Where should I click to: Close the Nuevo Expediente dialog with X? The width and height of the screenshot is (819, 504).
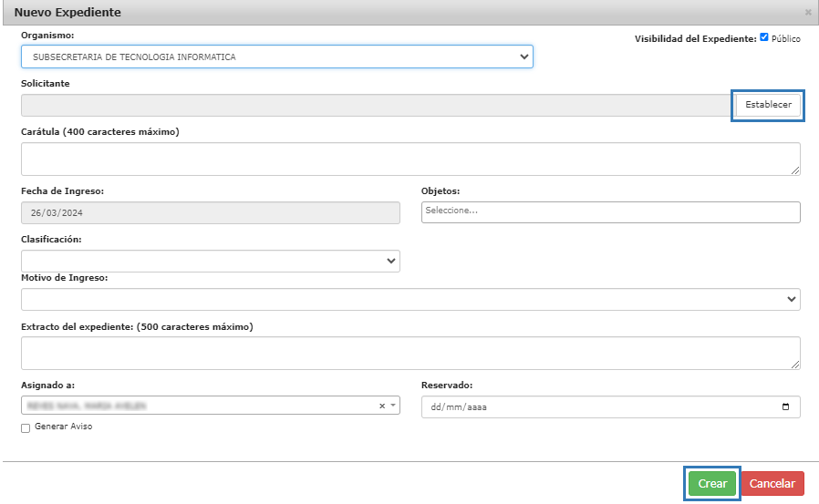point(808,13)
